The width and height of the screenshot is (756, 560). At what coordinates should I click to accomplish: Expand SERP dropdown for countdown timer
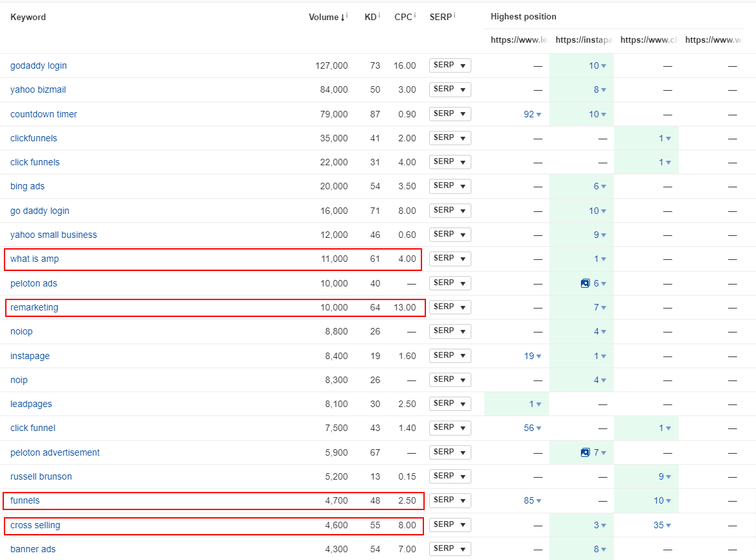coord(450,113)
